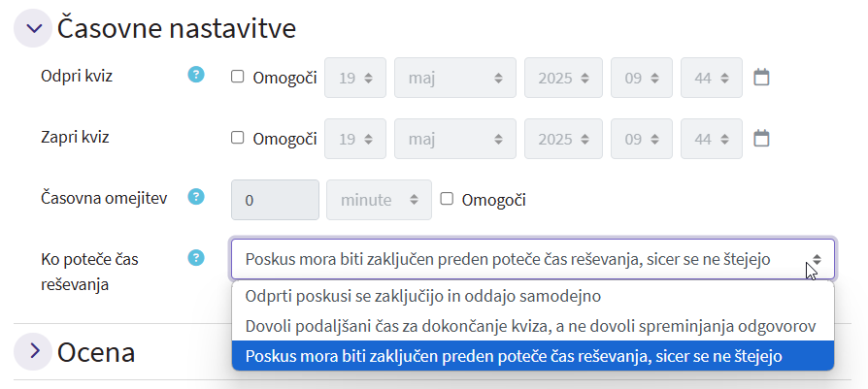Collapse the Časovne nastavitve section
This screenshot has width=868, height=389.
click(x=35, y=29)
